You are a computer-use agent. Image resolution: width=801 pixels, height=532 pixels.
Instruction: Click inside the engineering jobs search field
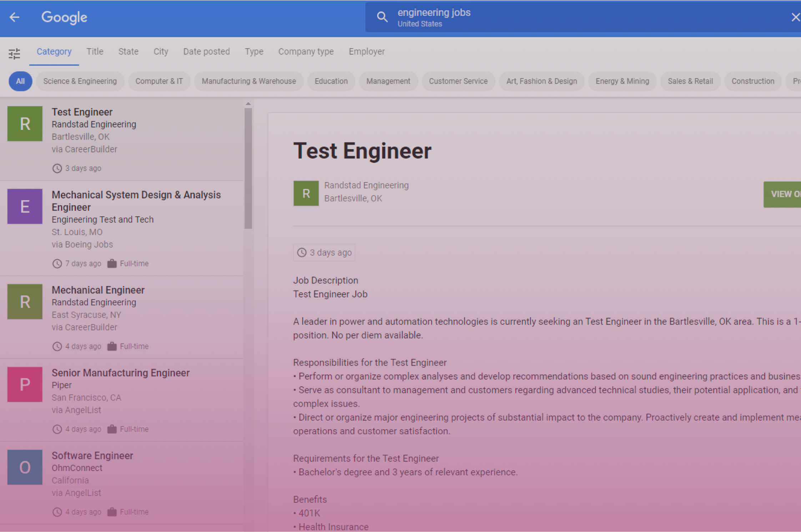tap(500, 17)
